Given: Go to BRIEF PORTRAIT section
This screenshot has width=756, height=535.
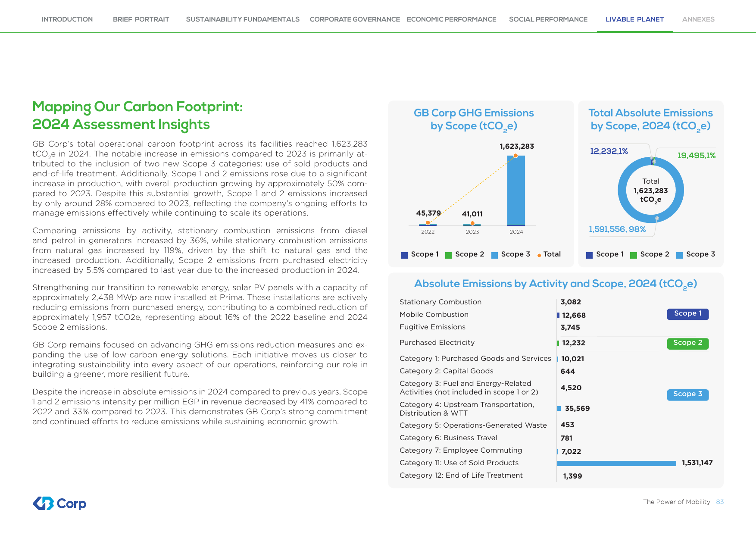Looking at the screenshot, I should (141, 19).
